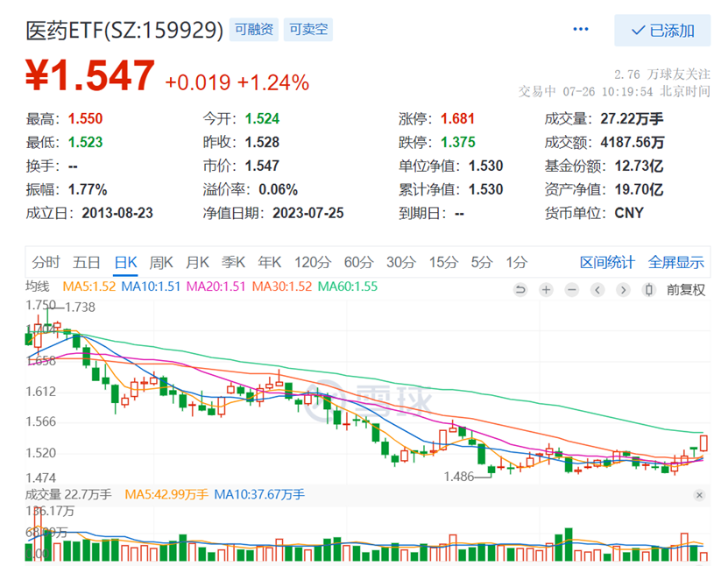Click the 今开 value 1.524
Image resolution: width=728 pixels, height=566 pixels.
(262, 119)
